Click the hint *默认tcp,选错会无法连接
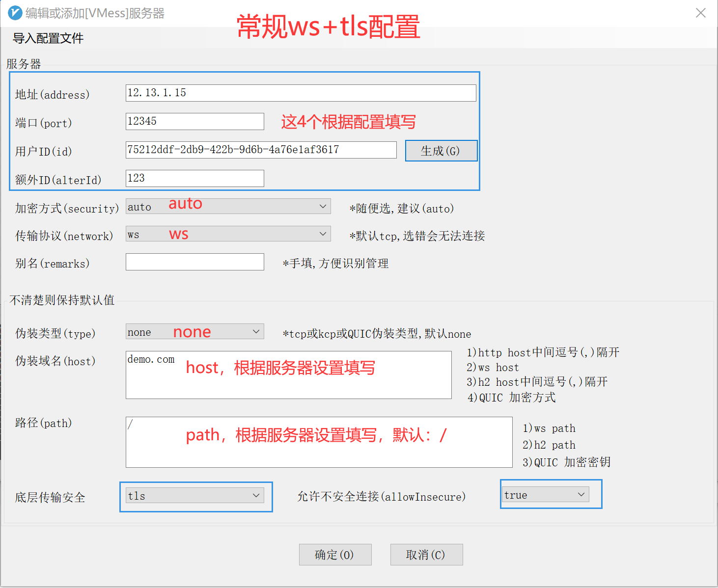Screen dimensions: 718x588 click(417, 236)
